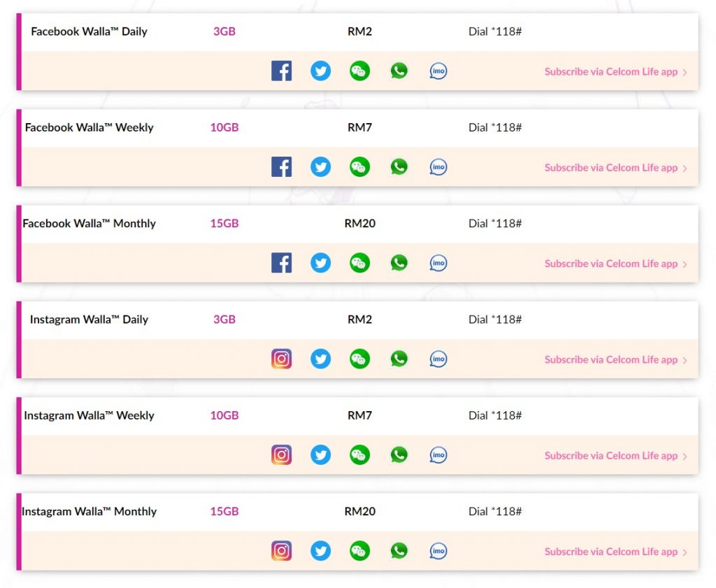Click 15GB quota of Instagram Walla Monthly
716x588 pixels.
click(224, 511)
